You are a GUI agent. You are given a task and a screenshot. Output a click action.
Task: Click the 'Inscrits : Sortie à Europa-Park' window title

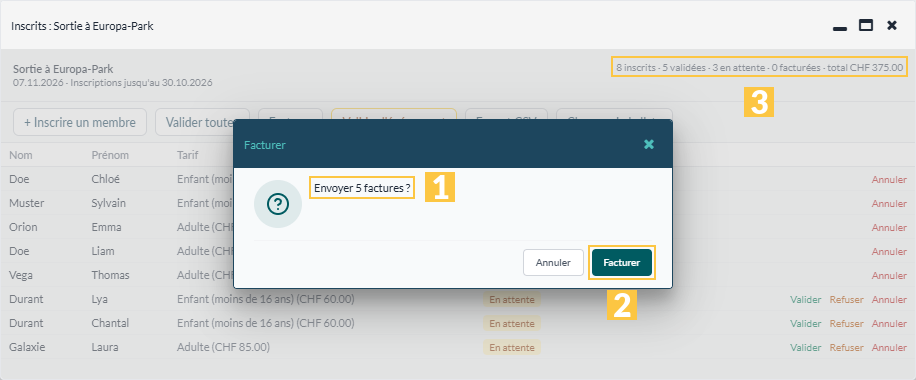82,26
